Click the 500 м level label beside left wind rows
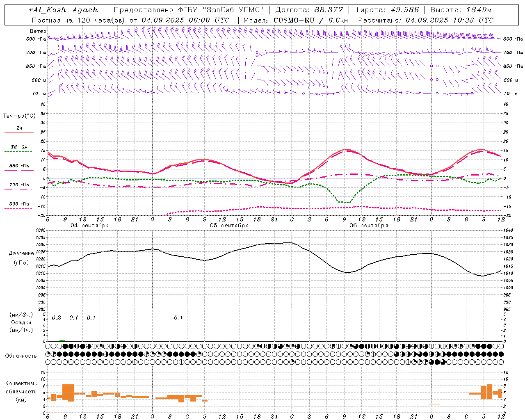525x420 pixels. [39, 80]
